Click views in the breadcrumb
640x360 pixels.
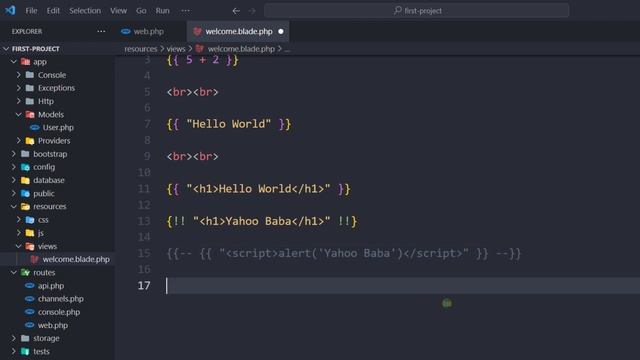tap(176, 49)
